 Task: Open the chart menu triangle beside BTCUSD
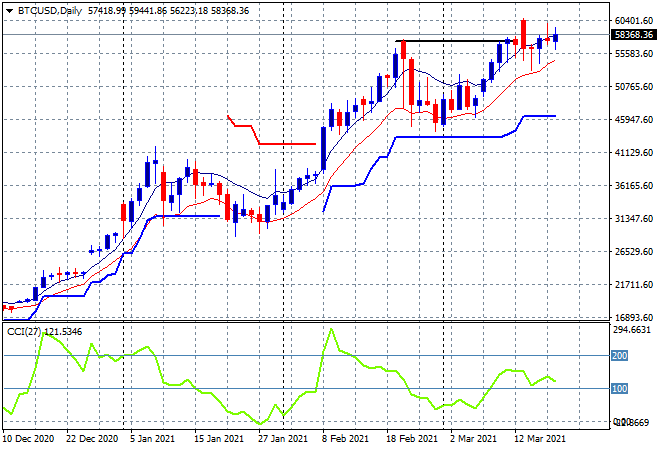(x=9, y=11)
